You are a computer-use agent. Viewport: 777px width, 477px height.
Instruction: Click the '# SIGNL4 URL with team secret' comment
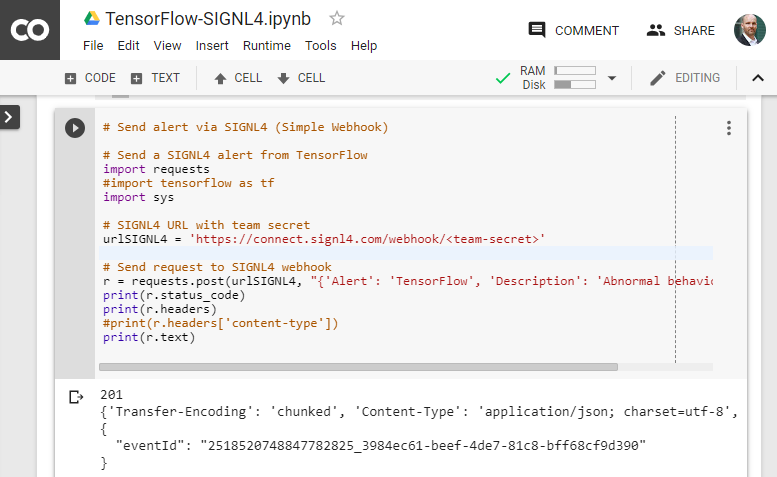(x=206, y=225)
